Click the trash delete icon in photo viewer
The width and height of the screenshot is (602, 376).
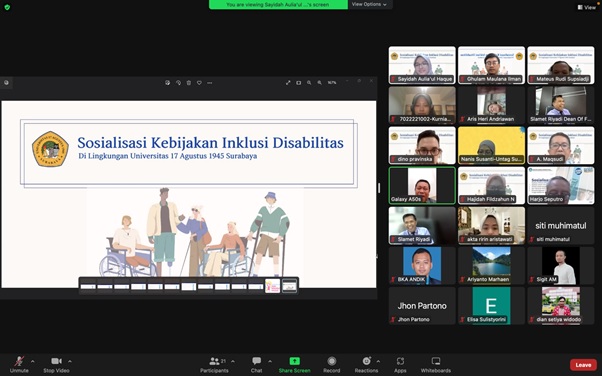189,83
